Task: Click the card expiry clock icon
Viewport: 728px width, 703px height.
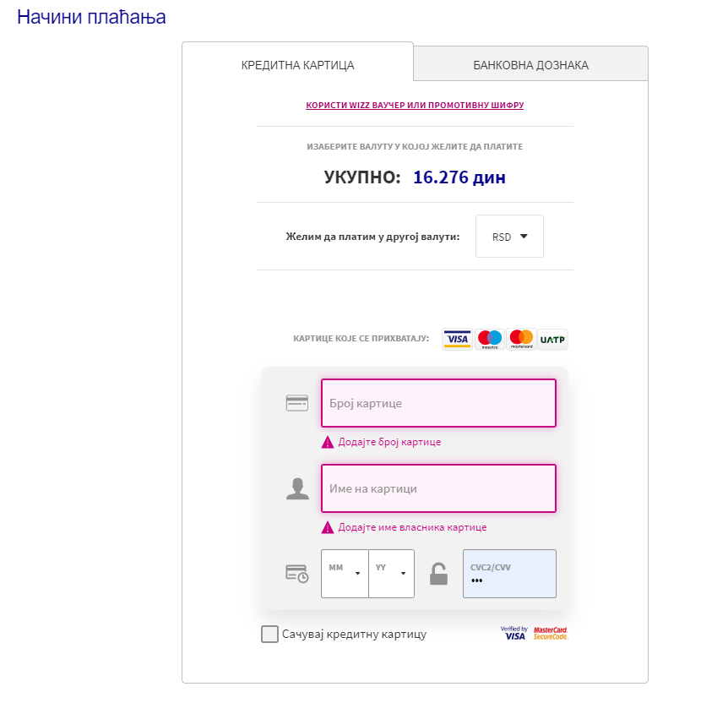Action: (x=297, y=574)
